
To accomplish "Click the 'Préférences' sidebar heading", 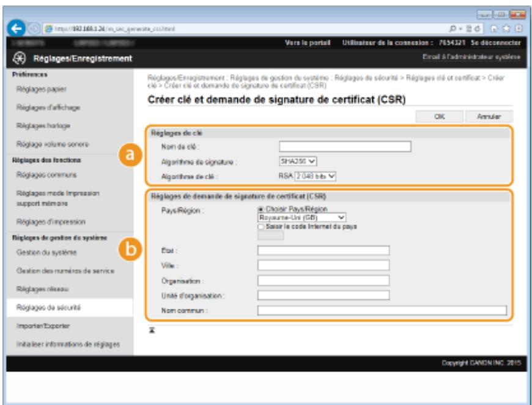I will [x=30, y=75].
